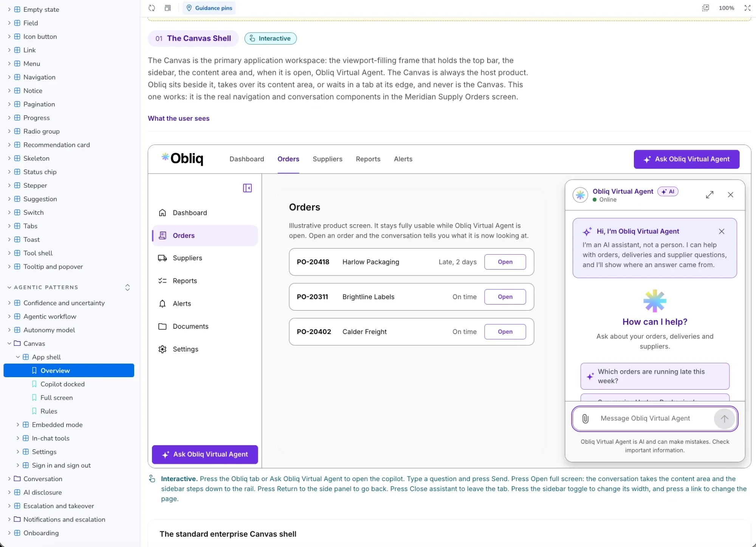Collapse the Canvas folder in tree
This screenshot has height=547, width=756.
(x=9, y=343)
